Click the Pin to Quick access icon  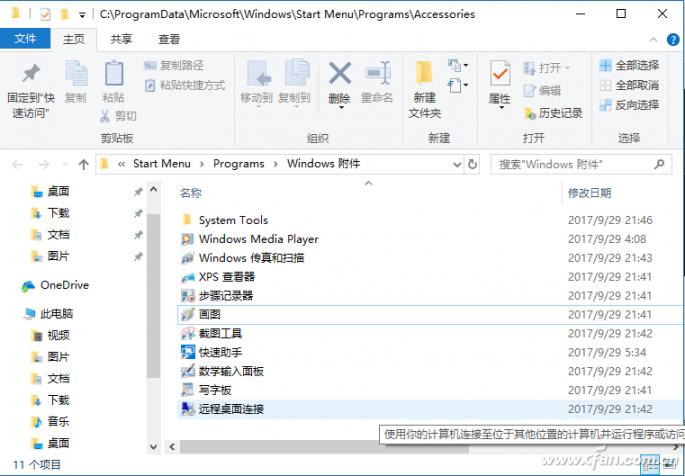point(31,73)
